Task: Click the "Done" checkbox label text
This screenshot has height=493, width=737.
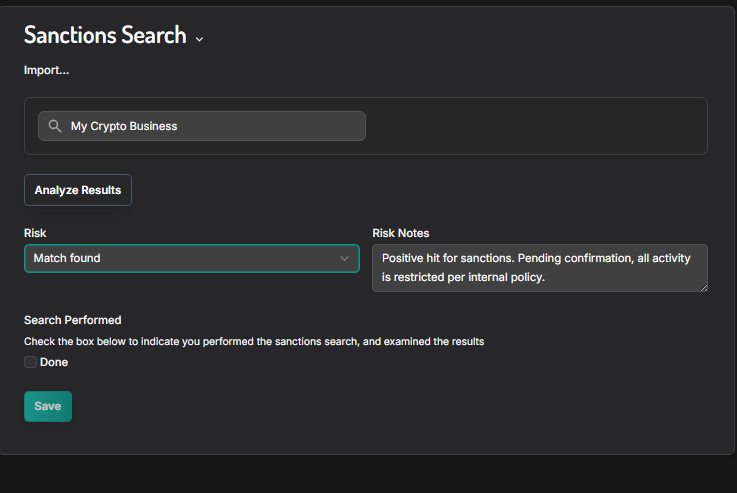Action: [54, 362]
